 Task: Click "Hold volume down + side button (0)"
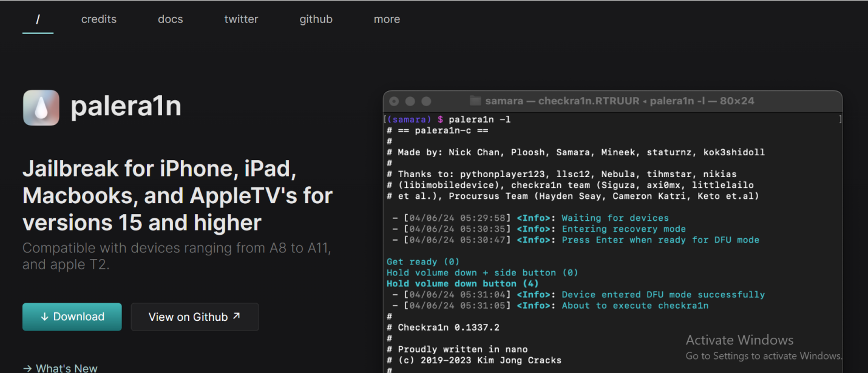tap(483, 272)
